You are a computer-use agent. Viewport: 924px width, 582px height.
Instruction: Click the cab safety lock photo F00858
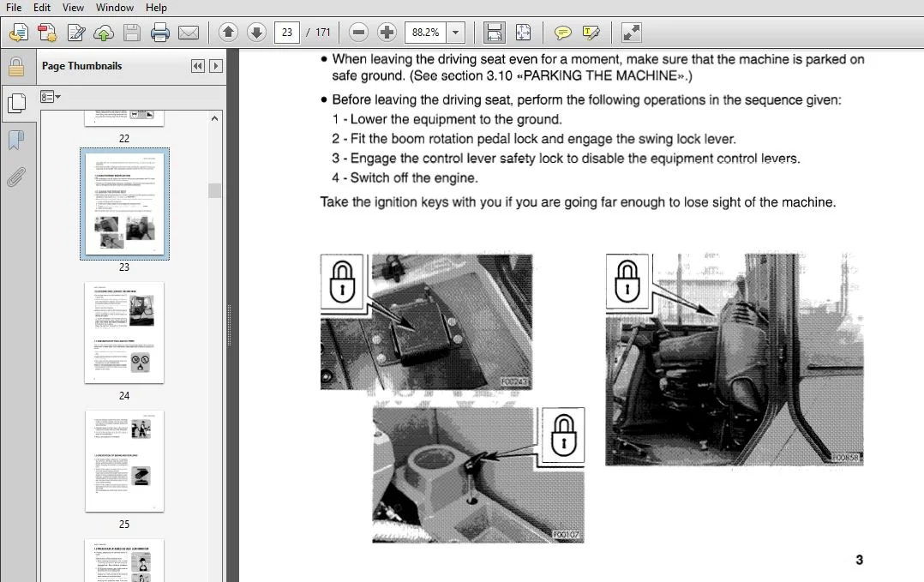[x=735, y=359]
